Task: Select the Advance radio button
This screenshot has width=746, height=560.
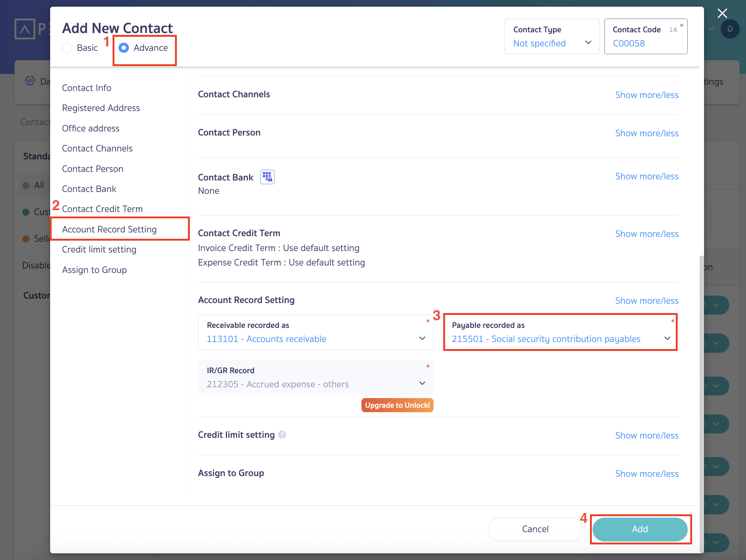Action: (123, 48)
